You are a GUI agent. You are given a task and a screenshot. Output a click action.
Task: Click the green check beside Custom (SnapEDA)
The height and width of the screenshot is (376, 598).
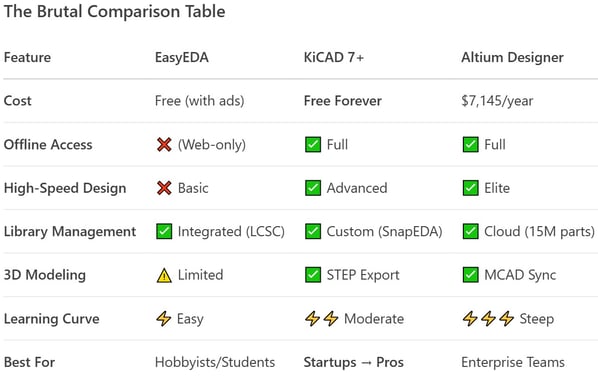(x=313, y=231)
